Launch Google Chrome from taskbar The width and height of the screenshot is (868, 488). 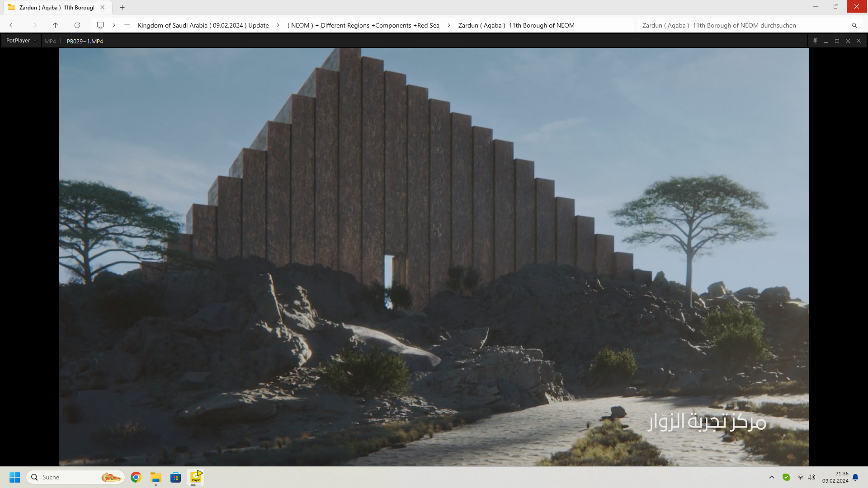[x=136, y=477]
